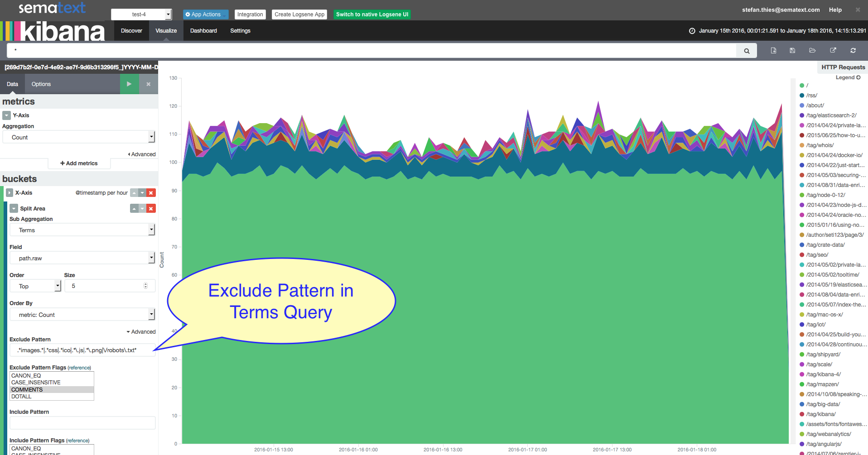This screenshot has height=455, width=868.
Task: Click the main query search bar
Action: (372, 51)
